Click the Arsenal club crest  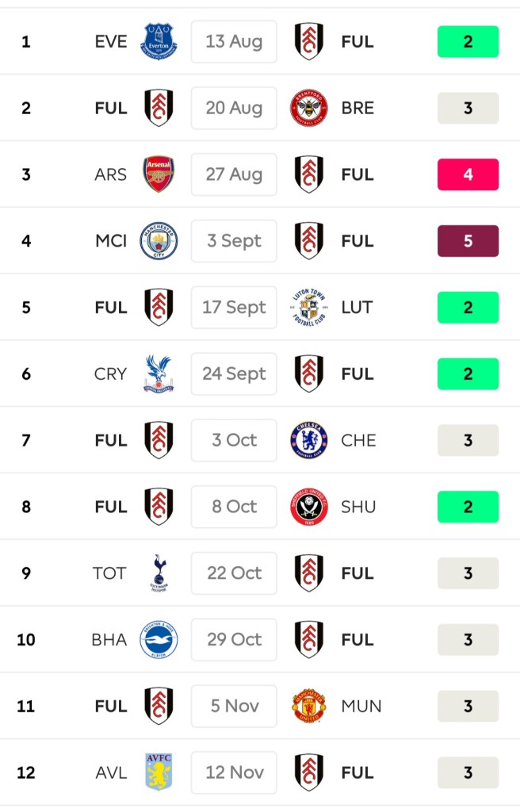click(159, 174)
